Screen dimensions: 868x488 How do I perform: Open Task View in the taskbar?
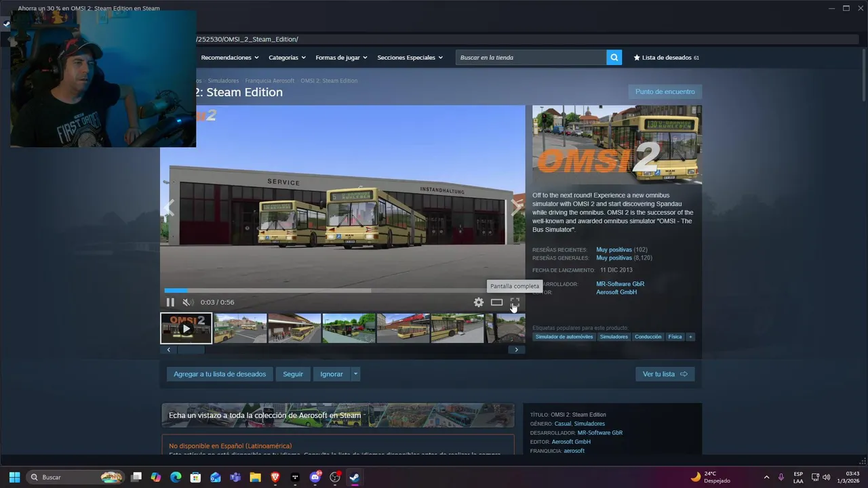point(136,477)
